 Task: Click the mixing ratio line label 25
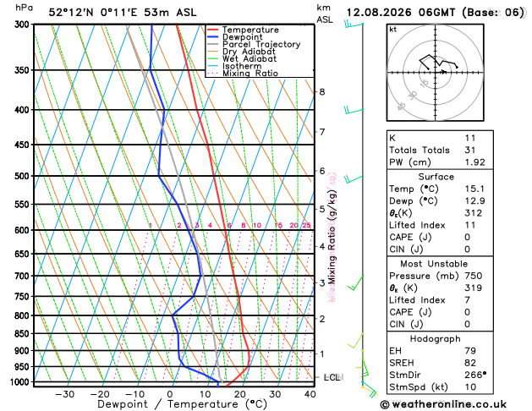tap(306, 226)
